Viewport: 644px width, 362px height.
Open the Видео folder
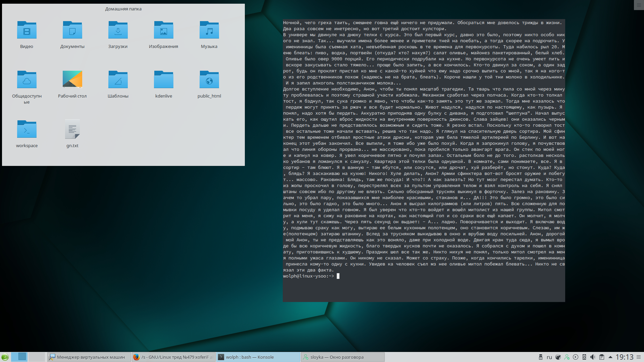point(26,35)
